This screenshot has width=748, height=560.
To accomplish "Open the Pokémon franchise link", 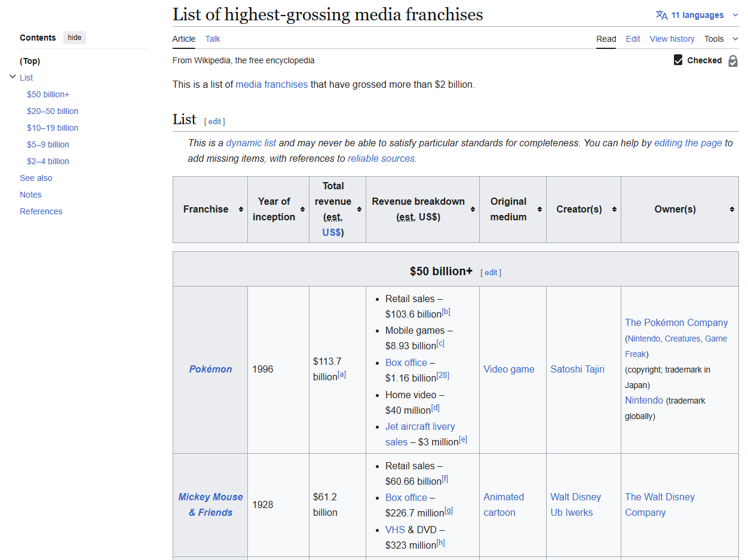I will (x=210, y=369).
